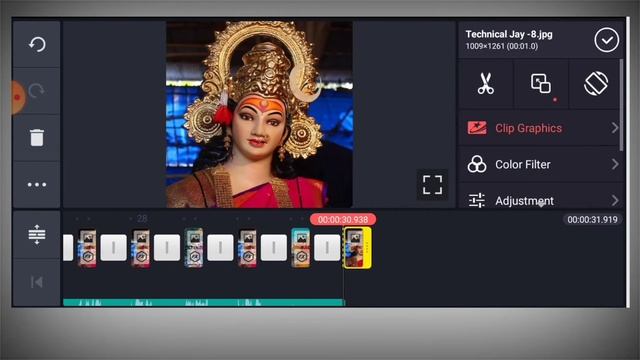
Task: Tap the greyed redo arrow icon
Action: click(36, 91)
